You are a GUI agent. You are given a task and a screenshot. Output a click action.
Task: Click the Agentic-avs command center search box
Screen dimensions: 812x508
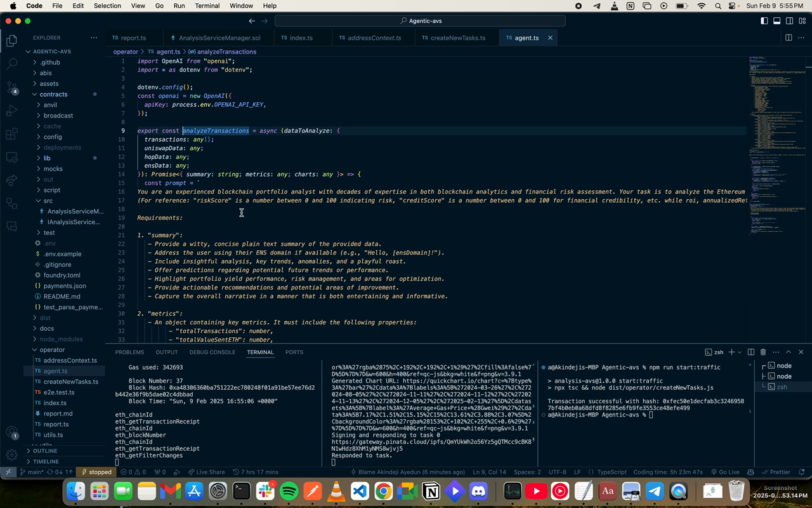[x=420, y=21]
